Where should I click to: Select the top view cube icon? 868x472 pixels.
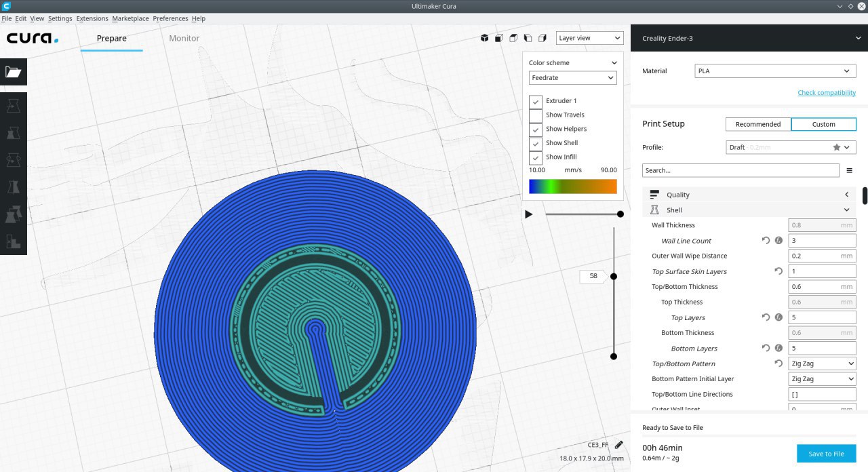[513, 38]
